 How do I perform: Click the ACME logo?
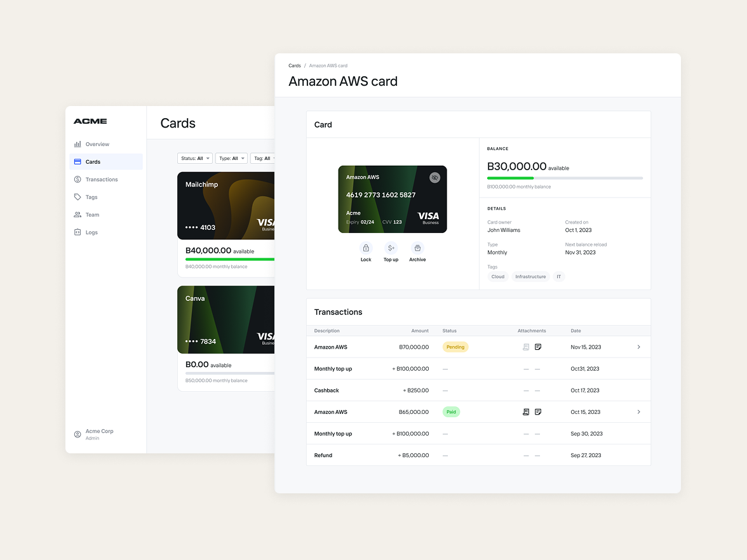[90, 121]
